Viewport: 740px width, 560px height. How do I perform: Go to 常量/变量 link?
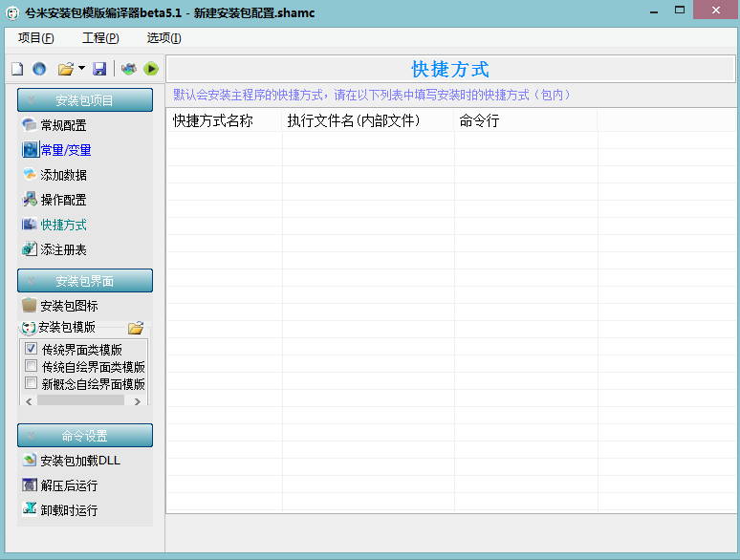tap(65, 150)
